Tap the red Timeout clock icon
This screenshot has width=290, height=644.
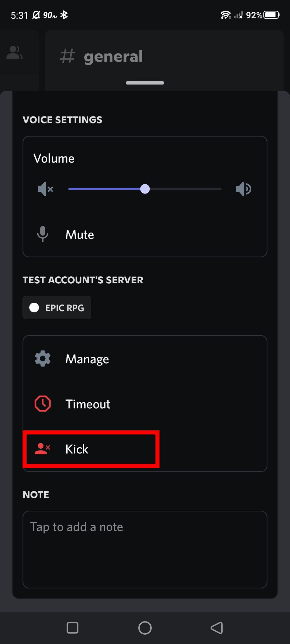click(x=43, y=404)
